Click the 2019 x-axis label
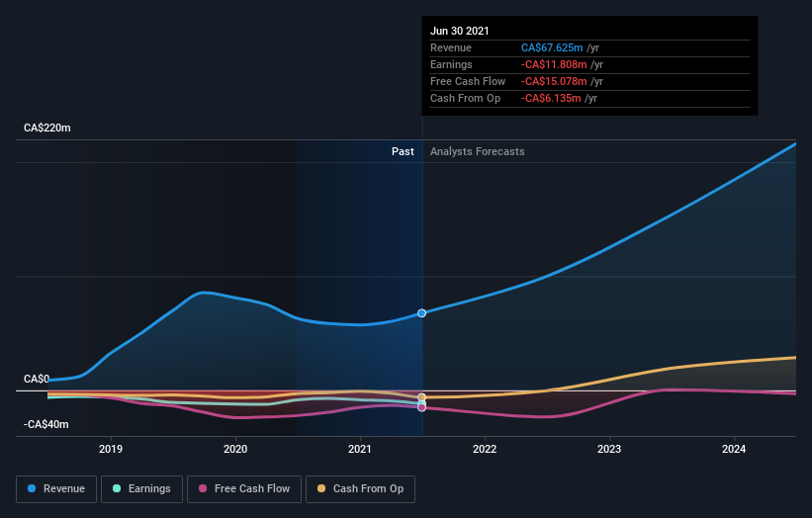The image size is (812, 518). coord(111,449)
